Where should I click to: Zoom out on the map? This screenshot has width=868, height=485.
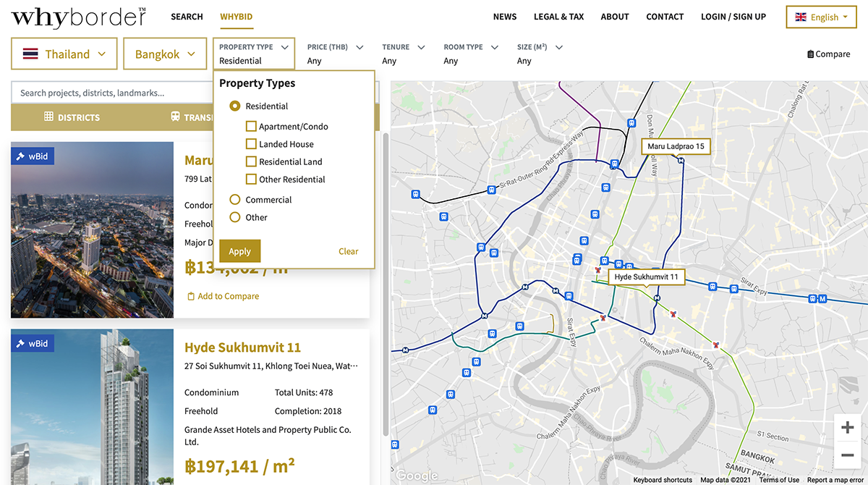847,455
